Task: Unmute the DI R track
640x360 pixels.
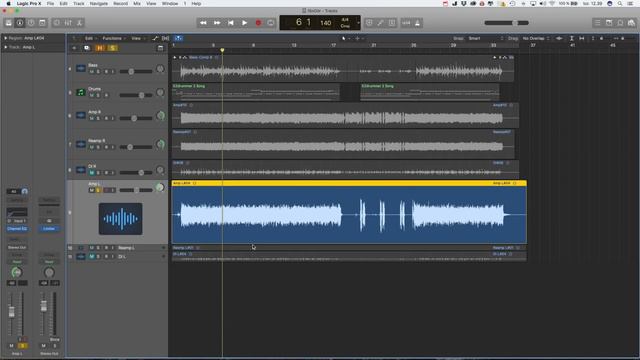Action: pos(91,173)
